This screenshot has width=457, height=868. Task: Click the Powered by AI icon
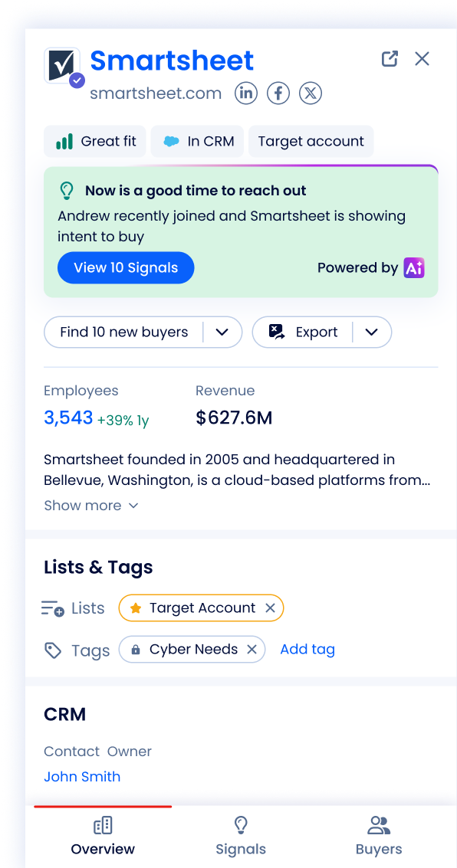[x=414, y=267]
